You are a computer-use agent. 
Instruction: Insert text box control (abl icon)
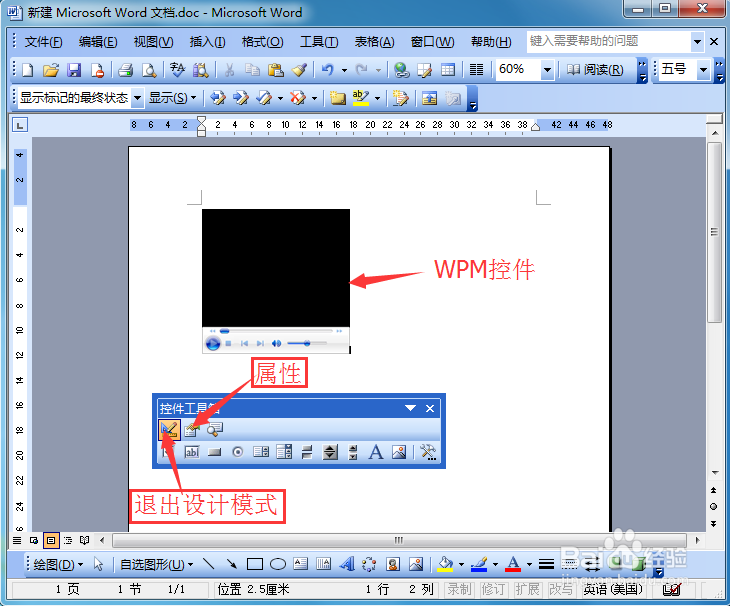coord(192,452)
